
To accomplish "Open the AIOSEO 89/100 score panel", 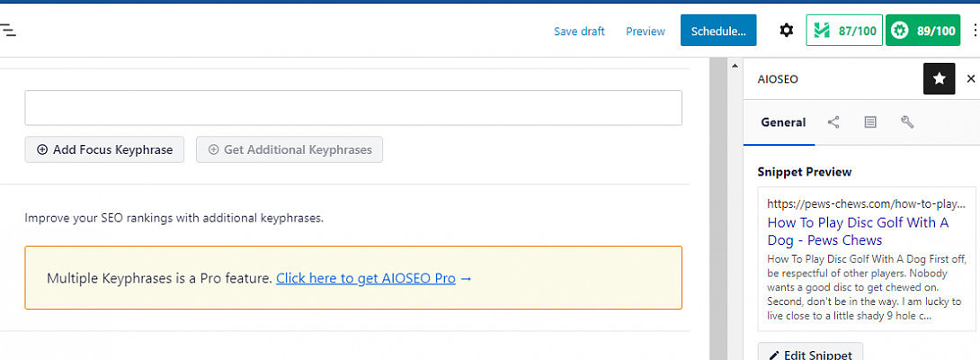I will point(922,31).
